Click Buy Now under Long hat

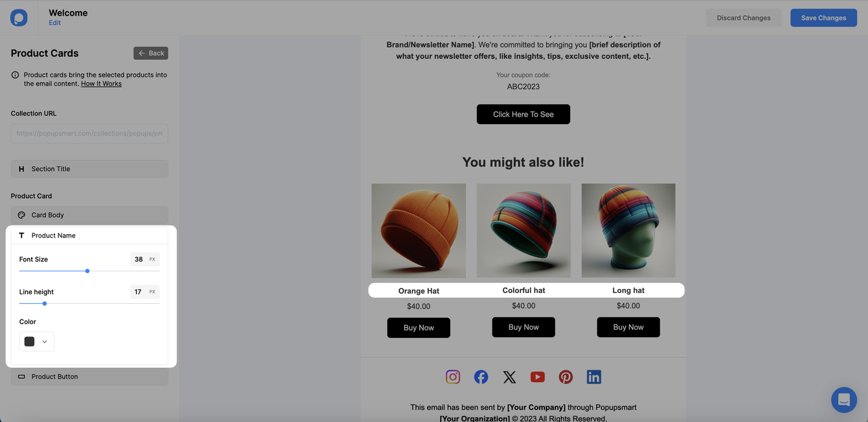coord(629,327)
